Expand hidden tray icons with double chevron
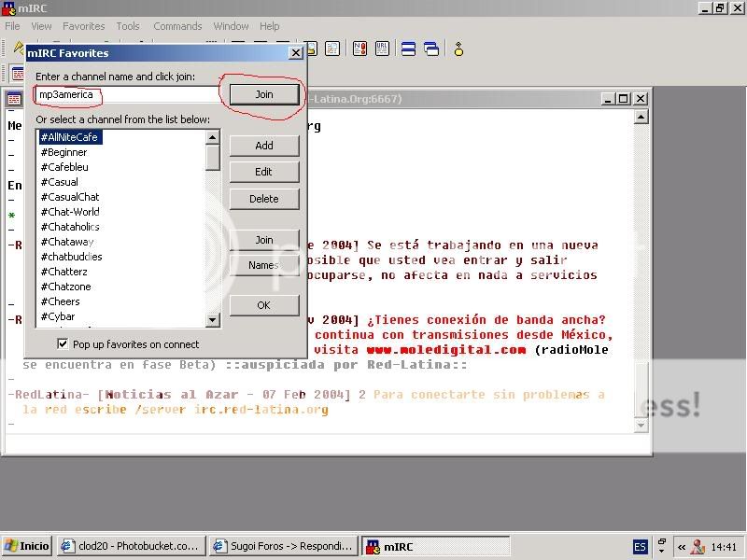Screen dimensions: 747x560 (x=682, y=547)
